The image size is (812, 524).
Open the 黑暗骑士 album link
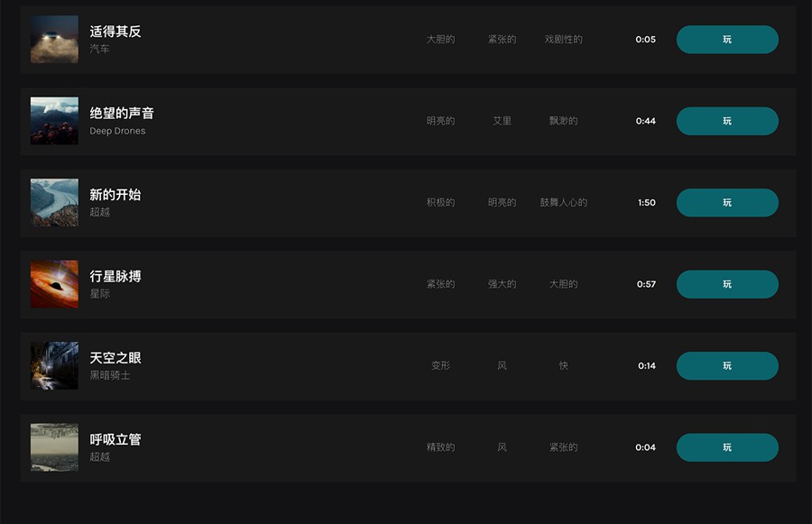110,375
